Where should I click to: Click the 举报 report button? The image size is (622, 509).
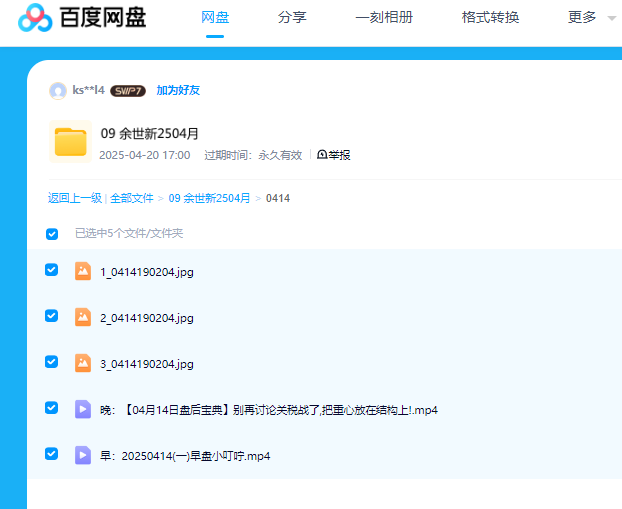click(334, 155)
